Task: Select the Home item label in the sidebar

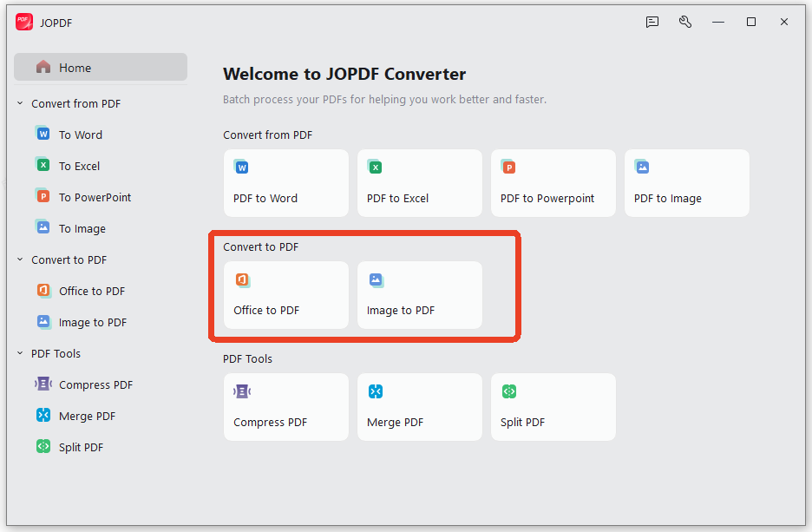Action: point(75,68)
